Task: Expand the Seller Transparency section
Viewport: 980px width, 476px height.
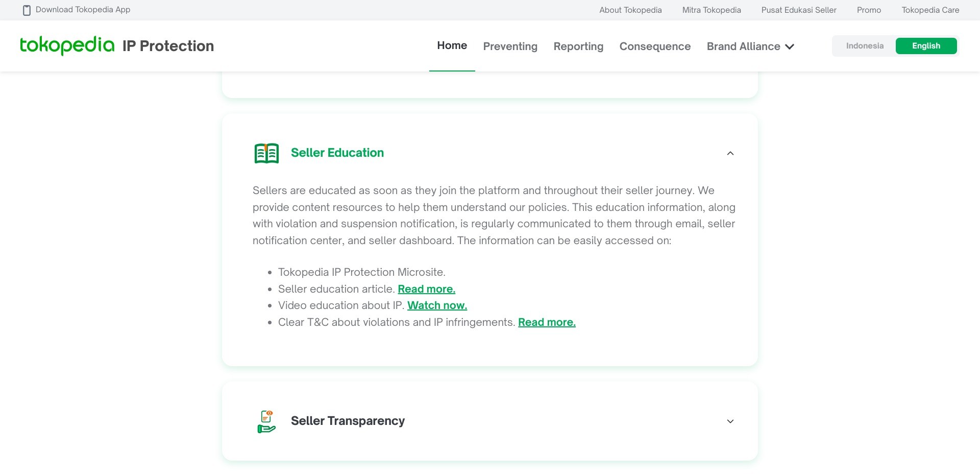Action: 730,421
